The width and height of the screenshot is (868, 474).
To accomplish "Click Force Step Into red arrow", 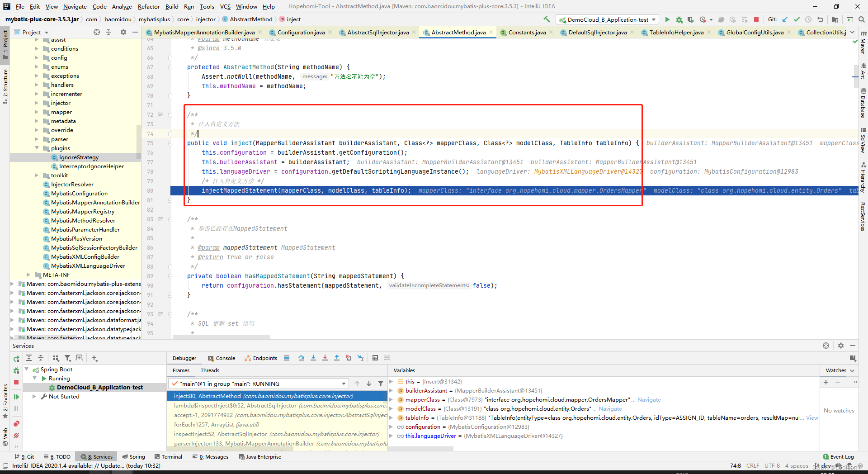I will coord(325,358).
